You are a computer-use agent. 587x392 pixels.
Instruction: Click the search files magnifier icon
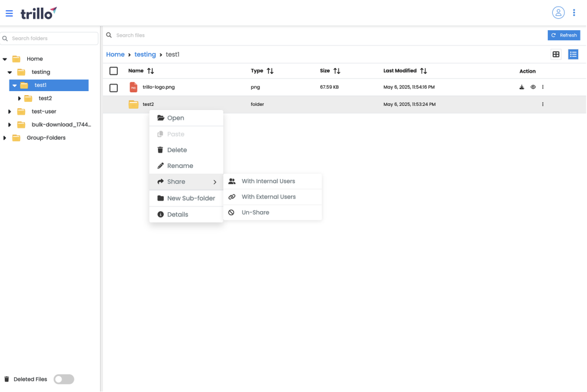tap(109, 35)
